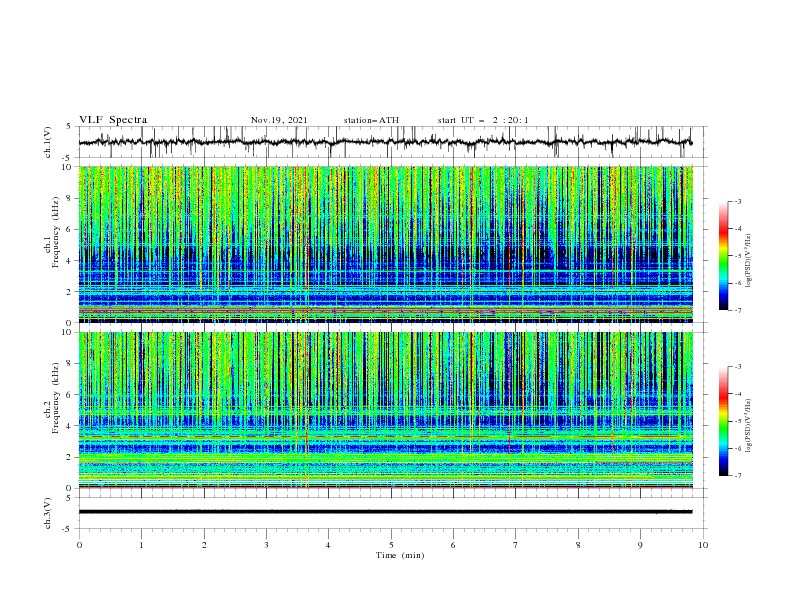Image resolution: width=792 pixels, height=612 pixels.
Task: Click the "5" tick on ch.1(V) axis
Action: 70,126
